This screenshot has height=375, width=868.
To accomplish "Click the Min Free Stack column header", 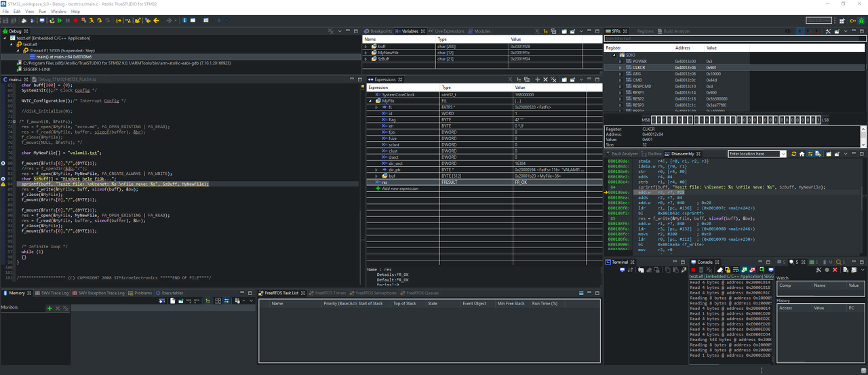I will tap(511, 303).
